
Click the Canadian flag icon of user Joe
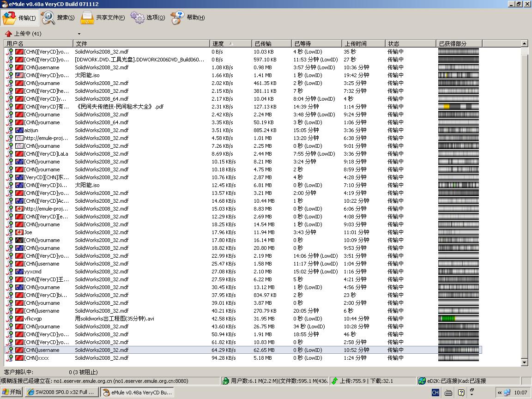point(19,232)
